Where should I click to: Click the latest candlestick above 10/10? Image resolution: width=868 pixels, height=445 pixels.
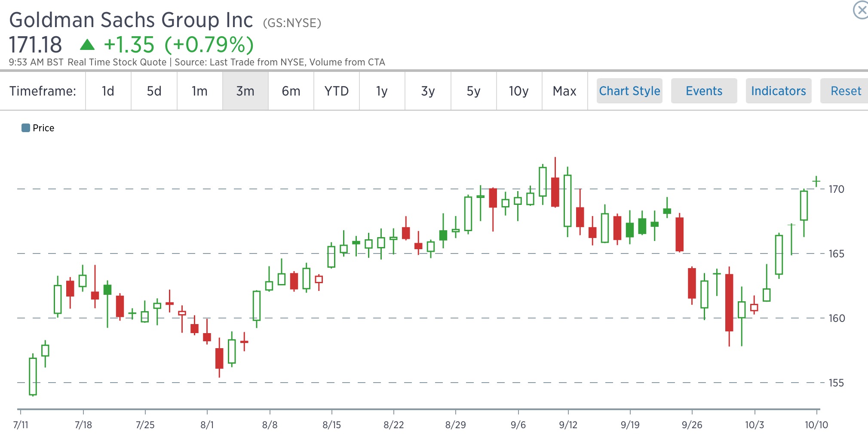(x=816, y=181)
